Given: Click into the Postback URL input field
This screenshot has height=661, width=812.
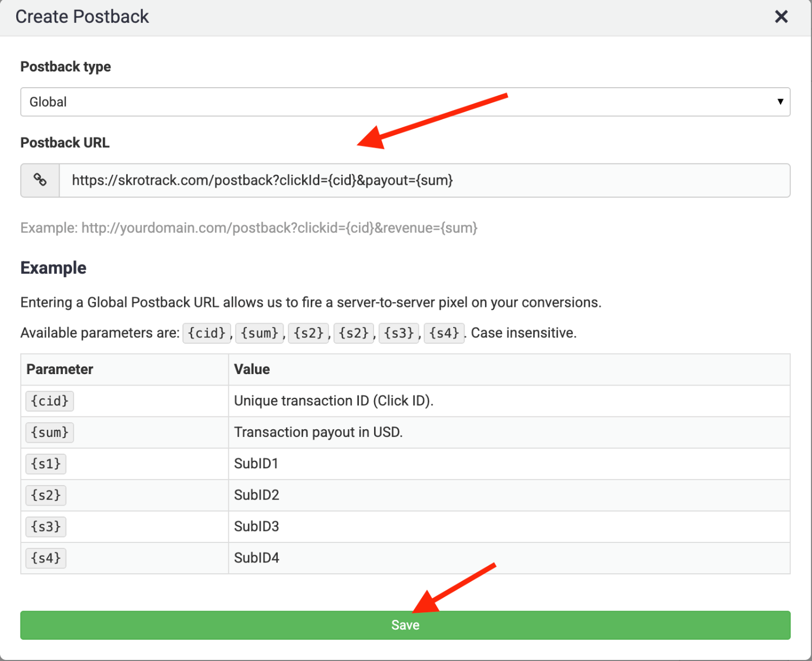Looking at the screenshot, I should [x=424, y=180].
